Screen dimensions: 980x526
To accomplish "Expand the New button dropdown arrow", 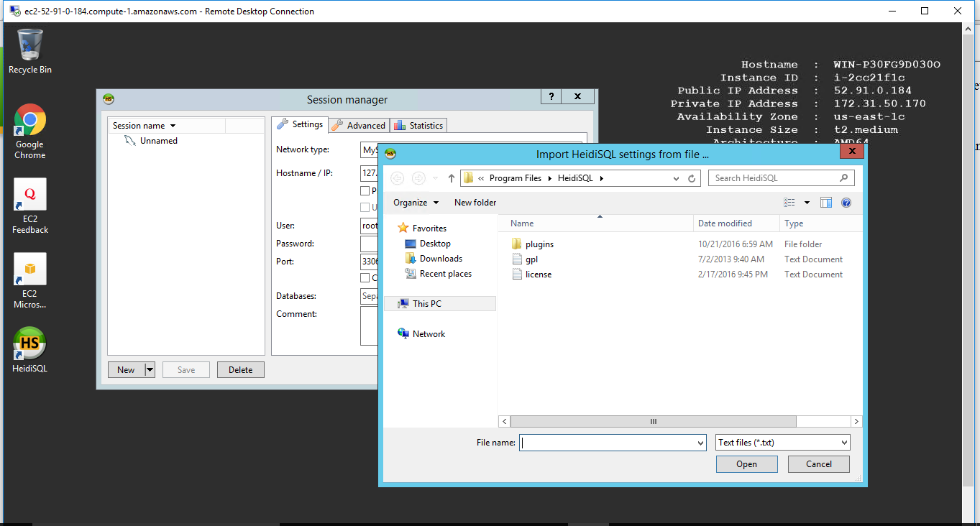I will click(150, 370).
